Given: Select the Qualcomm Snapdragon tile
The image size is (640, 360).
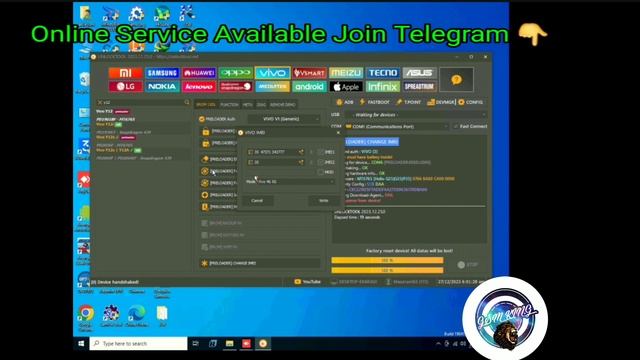Looking at the screenshot, I should pos(236,87).
